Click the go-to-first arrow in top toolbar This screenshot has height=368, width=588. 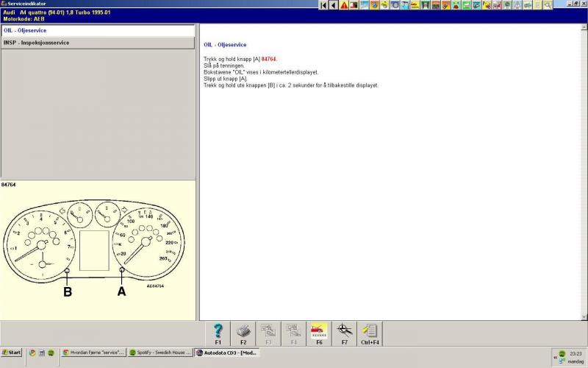(324, 5)
